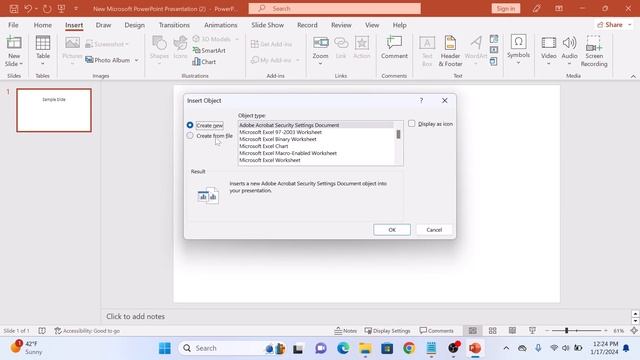Click the Share button

point(613,25)
